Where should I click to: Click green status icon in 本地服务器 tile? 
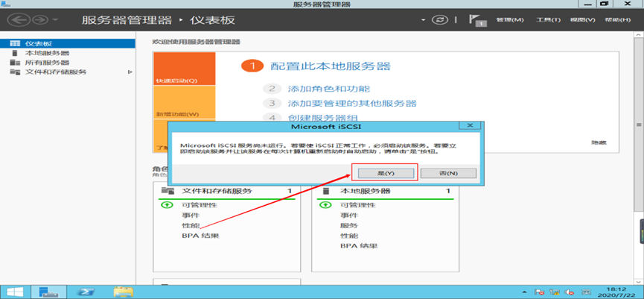tap(325, 205)
